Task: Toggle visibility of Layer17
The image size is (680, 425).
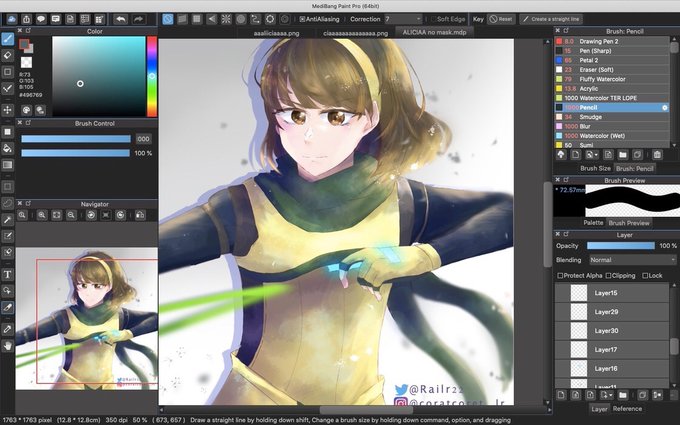Action: point(562,350)
